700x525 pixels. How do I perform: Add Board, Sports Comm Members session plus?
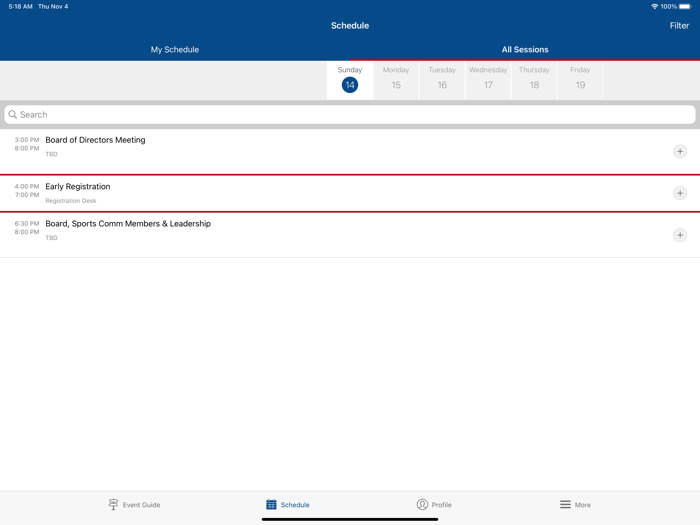pos(679,235)
